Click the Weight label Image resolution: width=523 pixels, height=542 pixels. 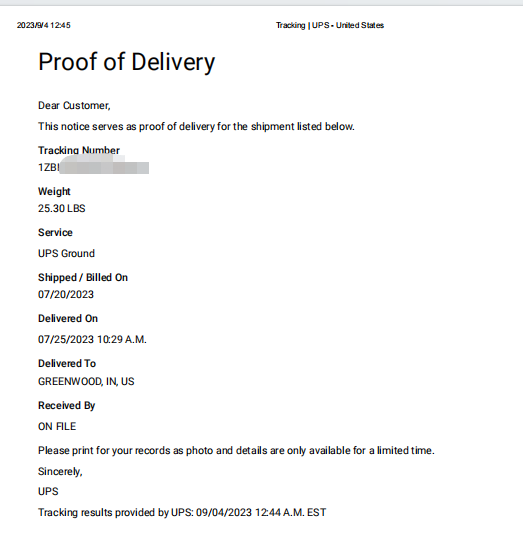point(54,191)
